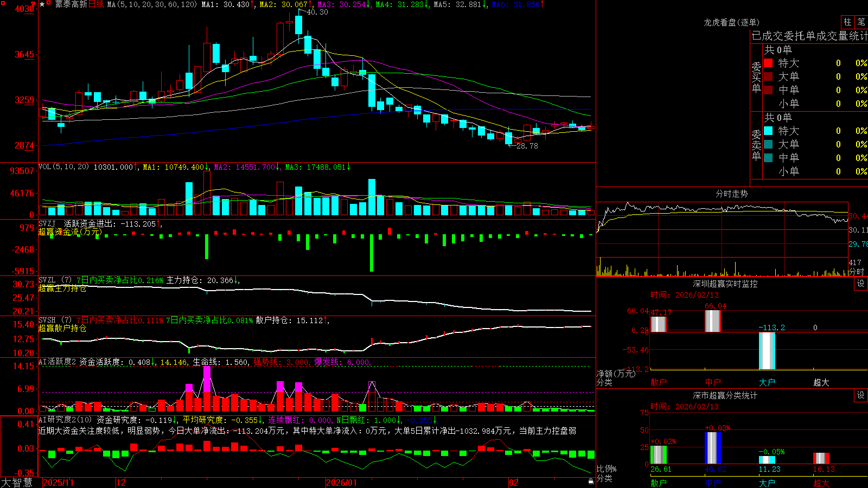Click the small icon at bottom-right of chart
868x488 pixels.
click(591, 481)
